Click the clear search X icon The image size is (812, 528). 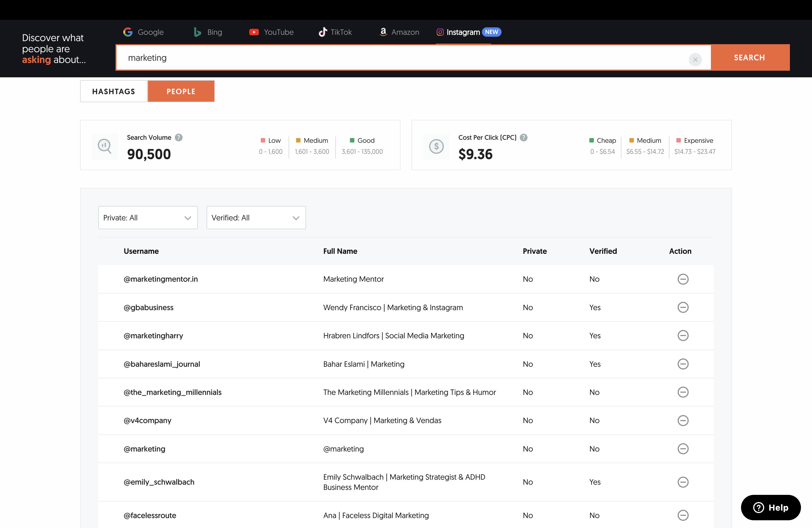pyautogui.click(x=695, y=59)
